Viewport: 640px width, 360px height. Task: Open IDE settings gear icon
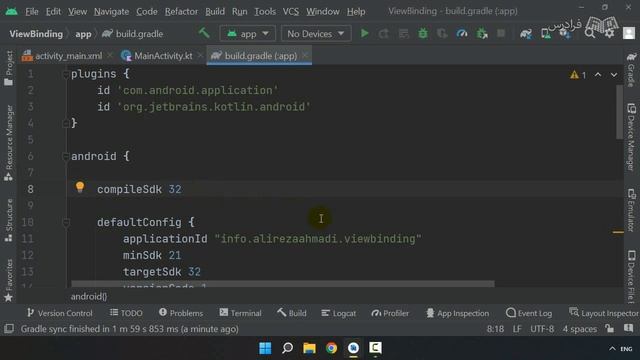609,33
